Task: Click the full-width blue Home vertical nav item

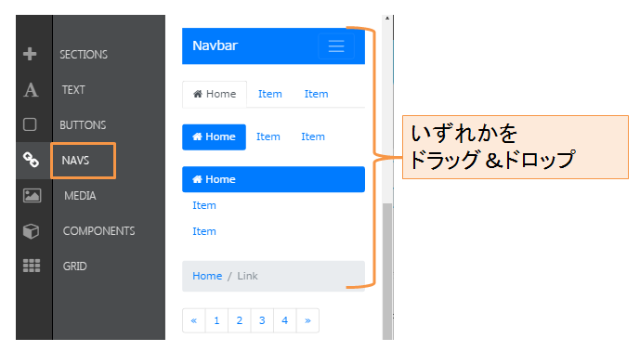Action: [273, 179]
